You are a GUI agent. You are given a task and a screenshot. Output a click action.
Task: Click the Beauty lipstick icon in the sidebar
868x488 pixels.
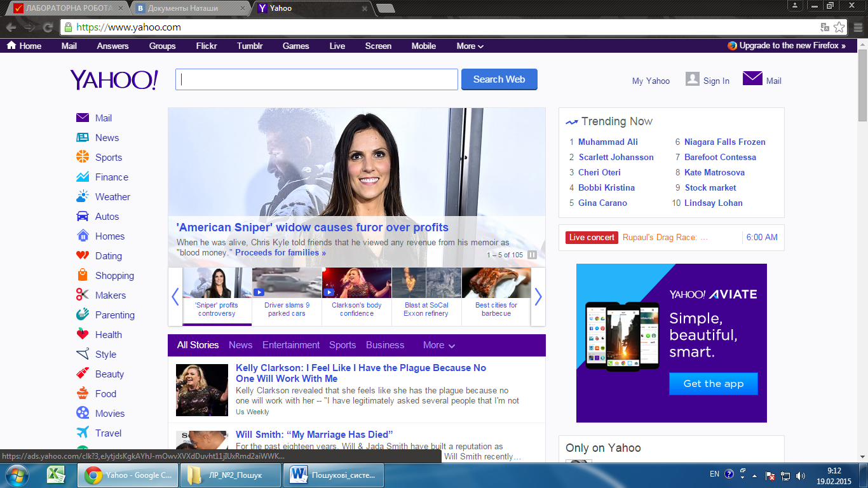tap(83, 374)
